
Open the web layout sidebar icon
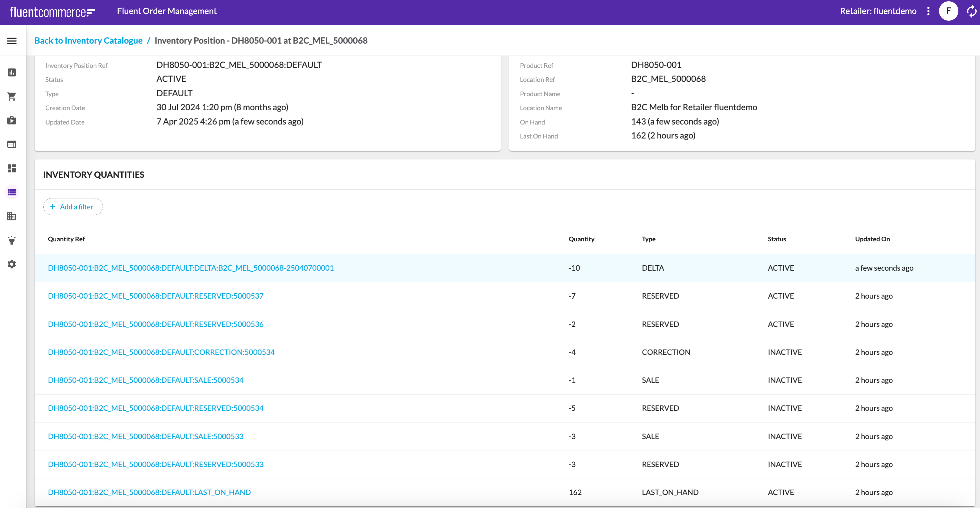coord(12,144)
